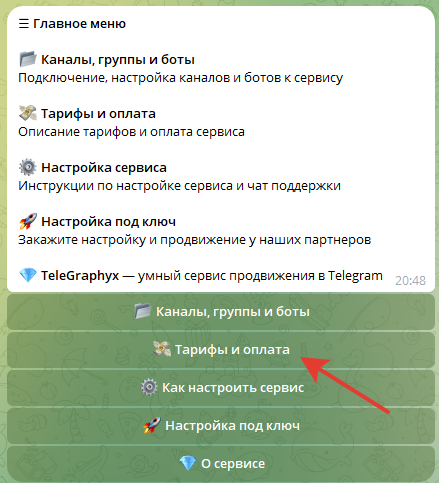439x483 pixels.
Task: Click the hamburger symbol next to Главное меню
Action: (24, 24)
